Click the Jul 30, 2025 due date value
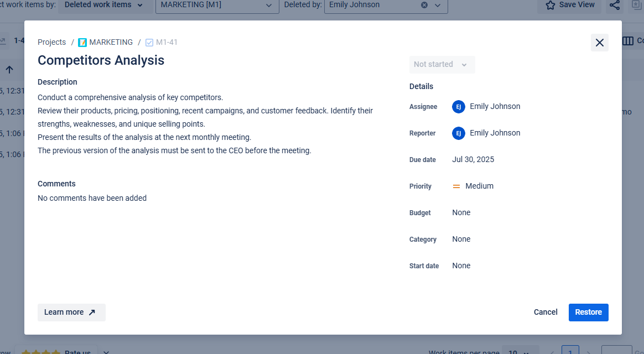The image size is (644, 354). pos(472,160)
